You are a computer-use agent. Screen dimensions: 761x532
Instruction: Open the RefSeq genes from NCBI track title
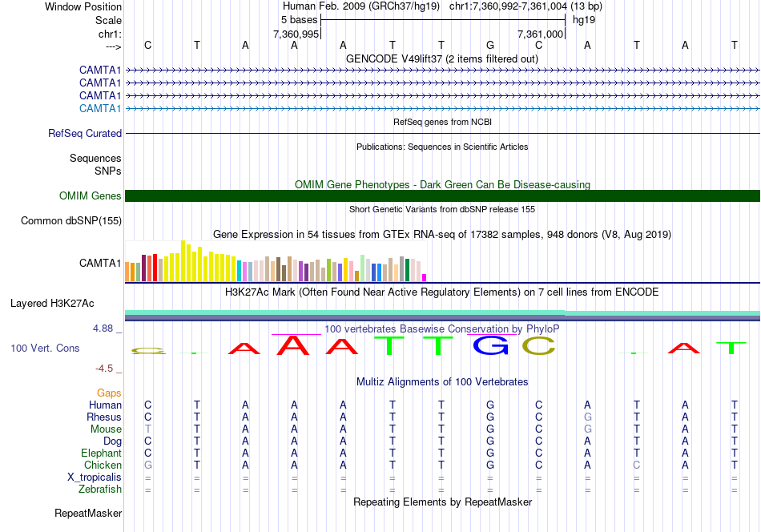point(442,122)
